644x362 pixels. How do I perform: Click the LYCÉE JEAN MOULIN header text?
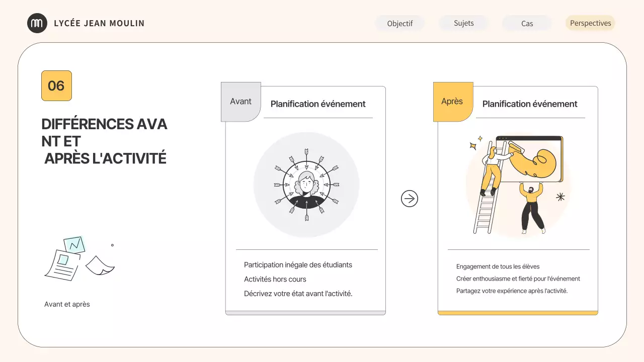click(99, 23)
